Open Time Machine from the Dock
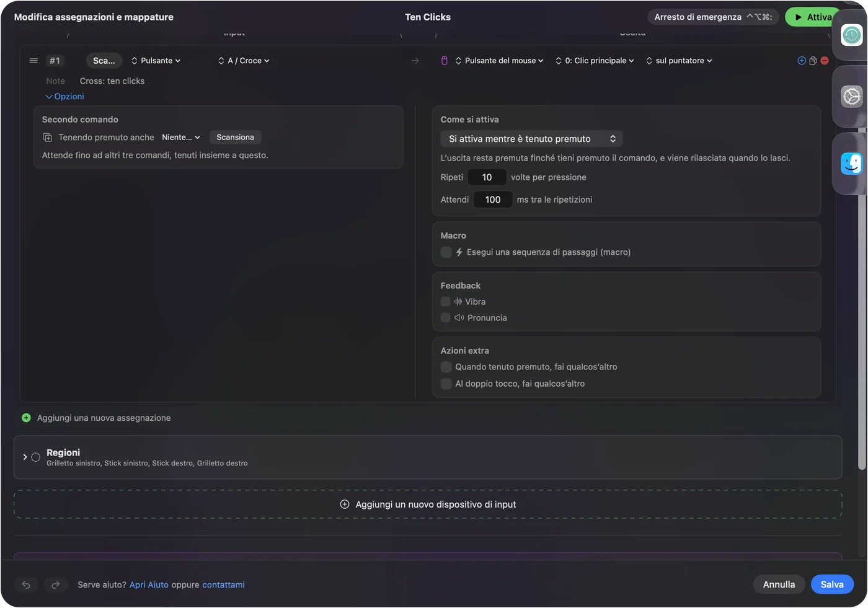Viewport: 868px width, 608px height. [852, 35]
